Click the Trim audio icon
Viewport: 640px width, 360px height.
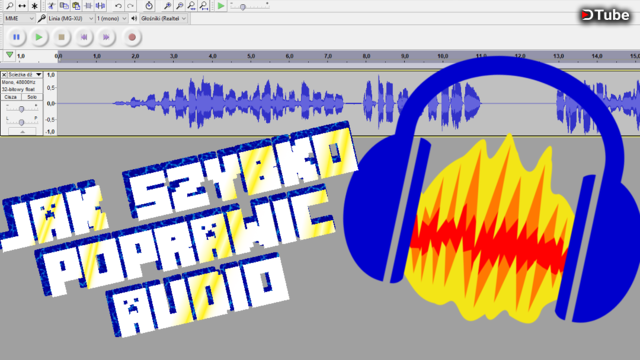88,6
